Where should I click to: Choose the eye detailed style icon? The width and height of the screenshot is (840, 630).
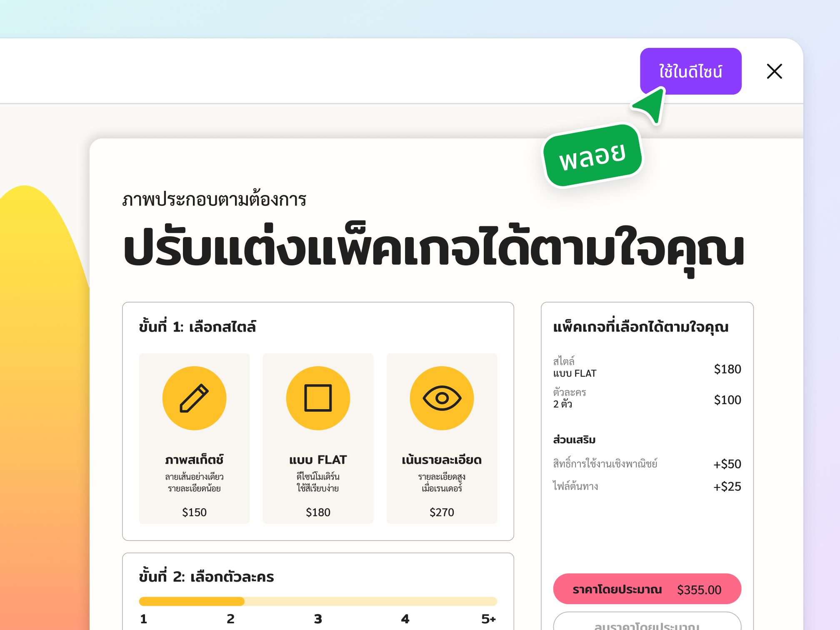point(442,398)
